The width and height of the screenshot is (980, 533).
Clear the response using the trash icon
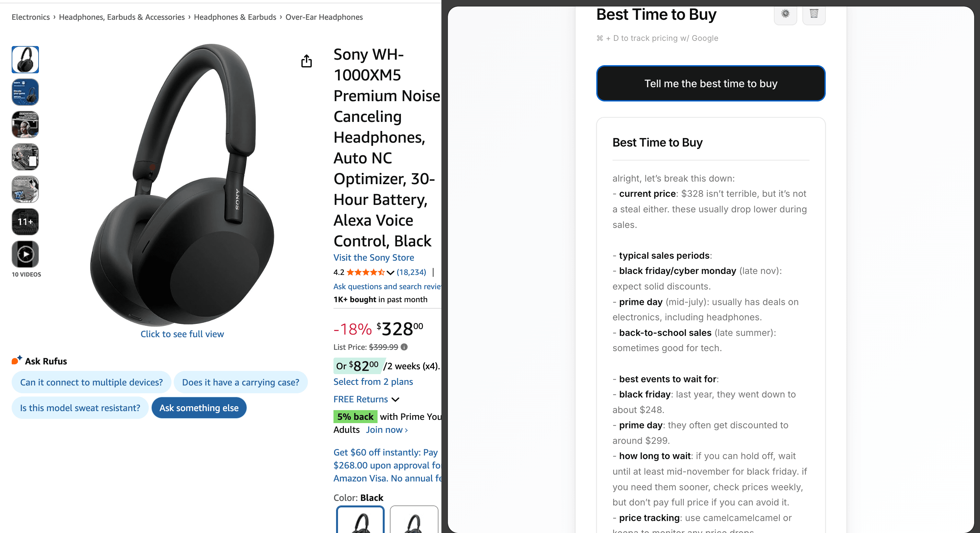point(814,15)
